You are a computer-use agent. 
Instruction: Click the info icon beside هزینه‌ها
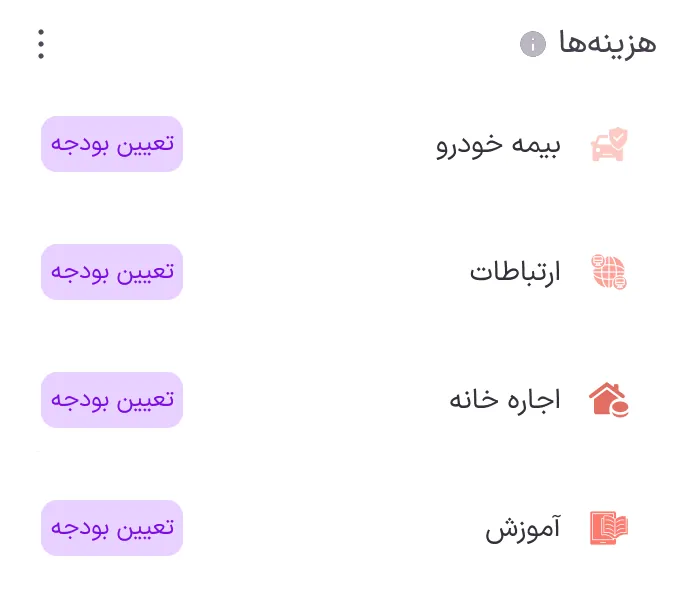pyautogui.click(x=533, y=44)
